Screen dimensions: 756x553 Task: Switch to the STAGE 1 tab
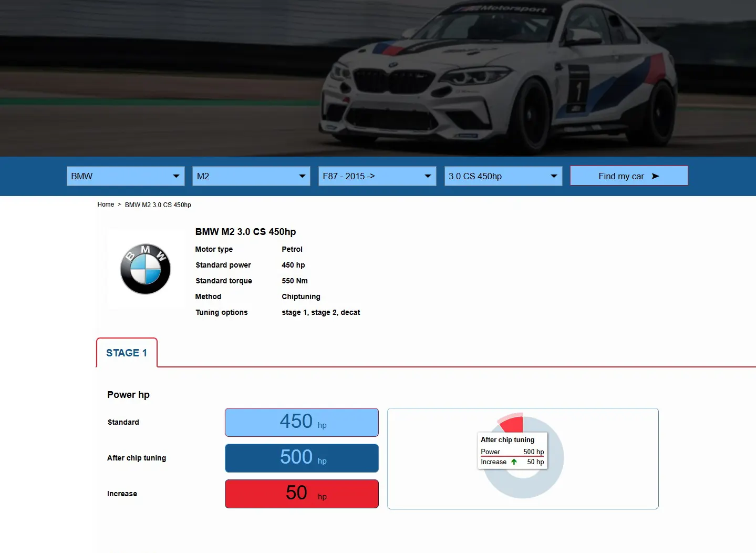click(x=126, y=352)
